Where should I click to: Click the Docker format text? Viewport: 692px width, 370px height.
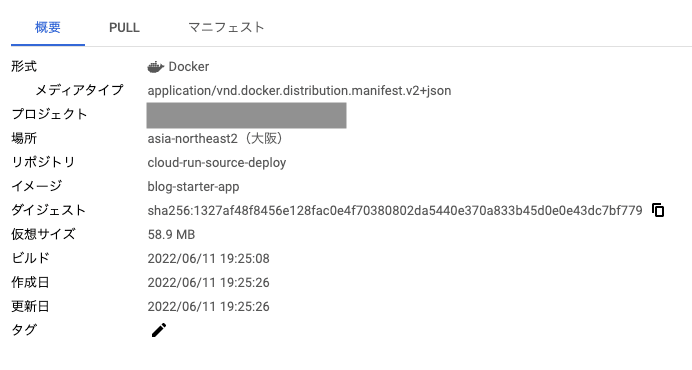point(189,67)
